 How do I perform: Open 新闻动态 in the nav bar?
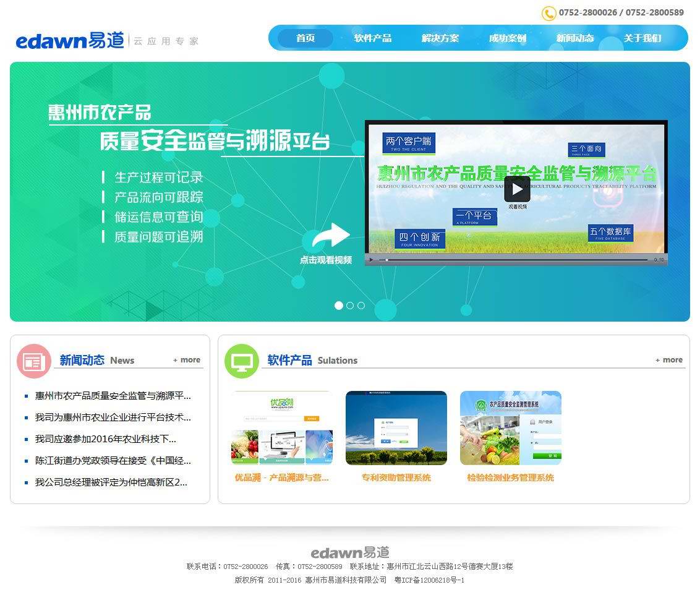(x=575, y=38)
